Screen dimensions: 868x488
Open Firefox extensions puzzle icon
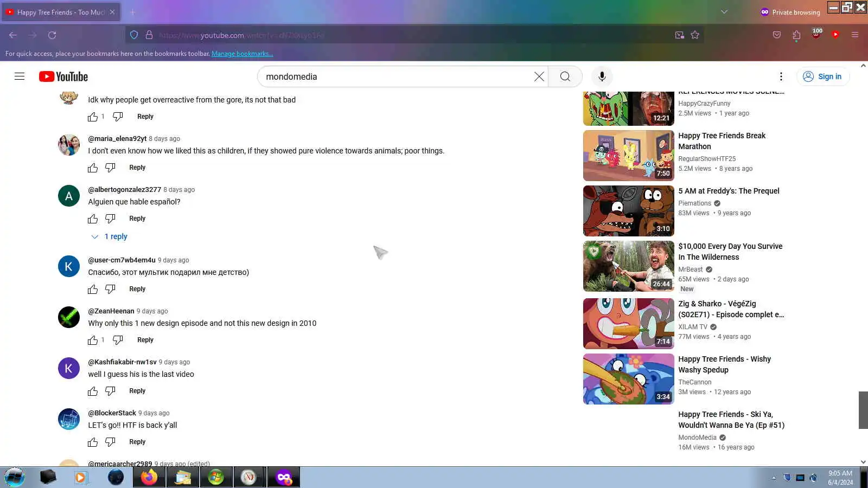pyautogui.click(x=796, y=35)
